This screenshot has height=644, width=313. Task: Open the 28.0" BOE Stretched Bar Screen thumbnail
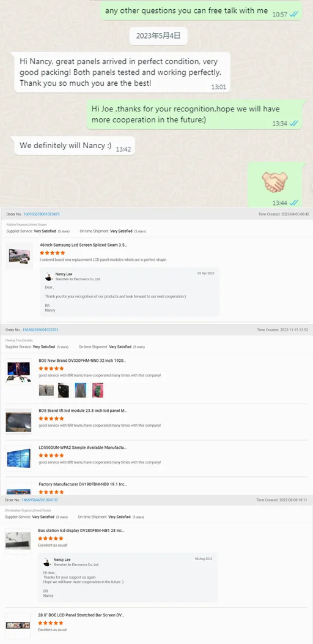[x=18, y=626]
